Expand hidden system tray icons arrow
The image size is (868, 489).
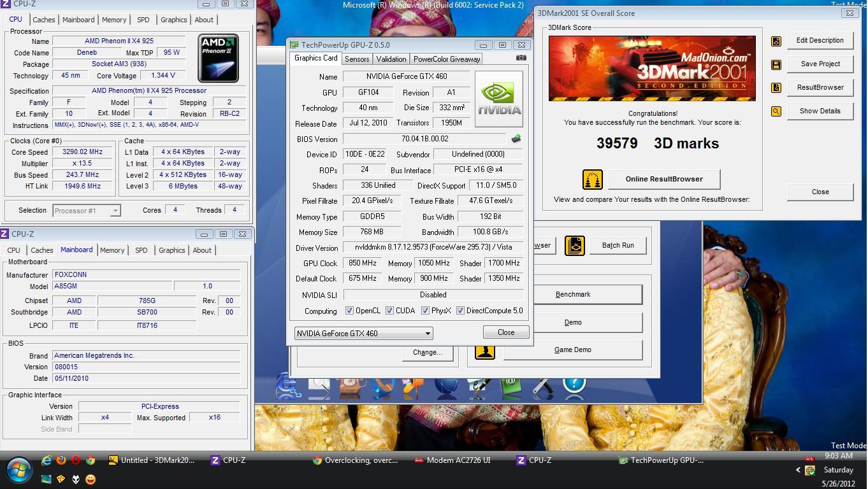pos(798,470)
